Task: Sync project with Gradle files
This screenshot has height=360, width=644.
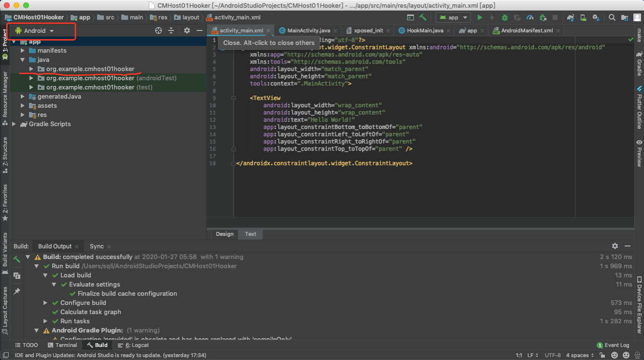Action: [x=571, y=17]
